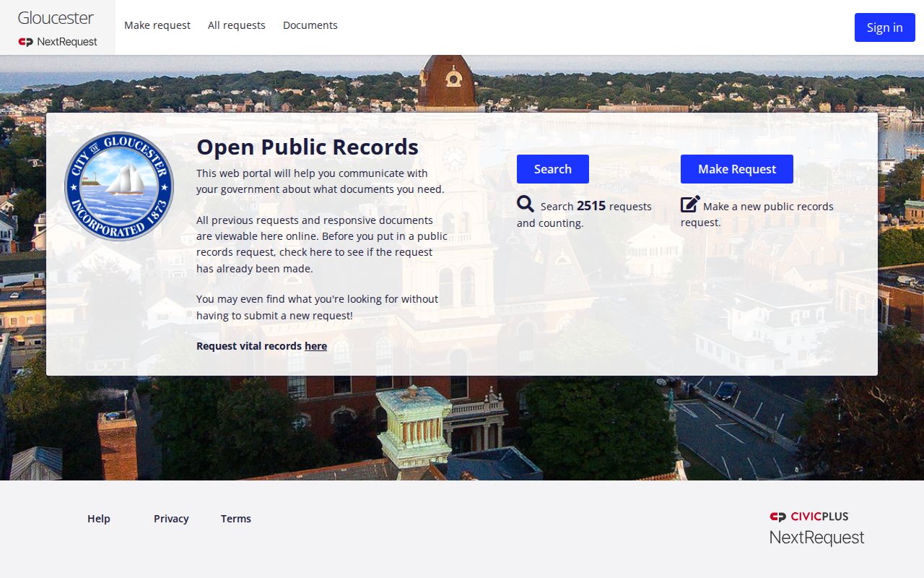924x578 pixels.
Task: Click the blue Search button
Action: click(x=553, y=169)
